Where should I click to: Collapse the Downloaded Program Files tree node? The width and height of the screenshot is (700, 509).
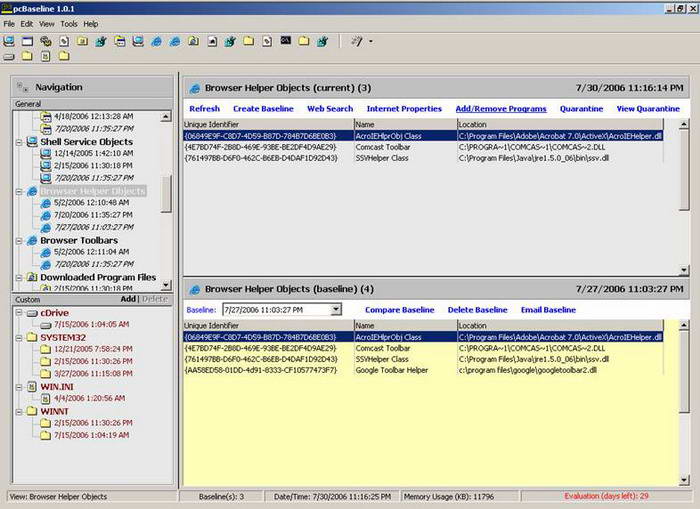coord(19,277)
